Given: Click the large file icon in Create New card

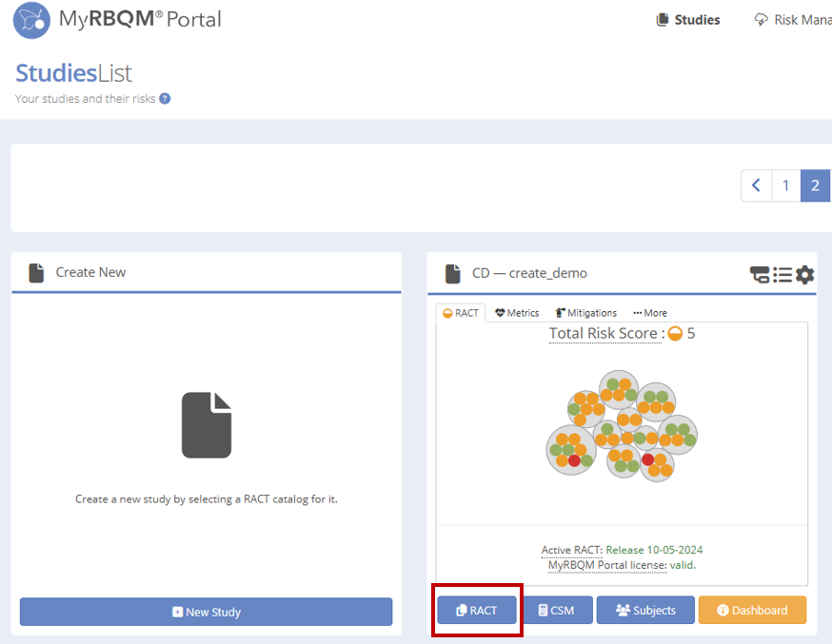Looking at the screenshot, I should pyautogui.click(x=207, y=425).
